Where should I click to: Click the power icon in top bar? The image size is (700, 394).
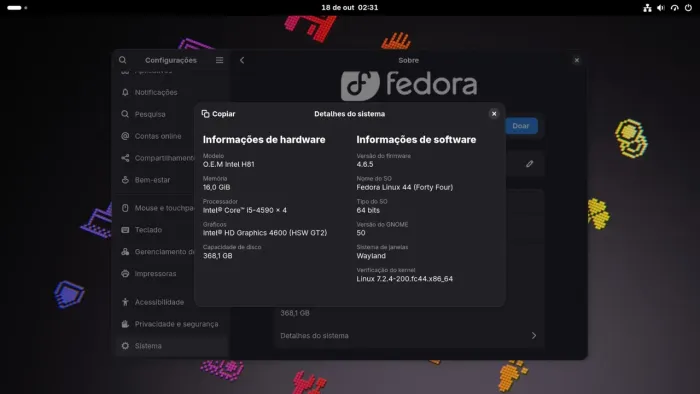688,8
